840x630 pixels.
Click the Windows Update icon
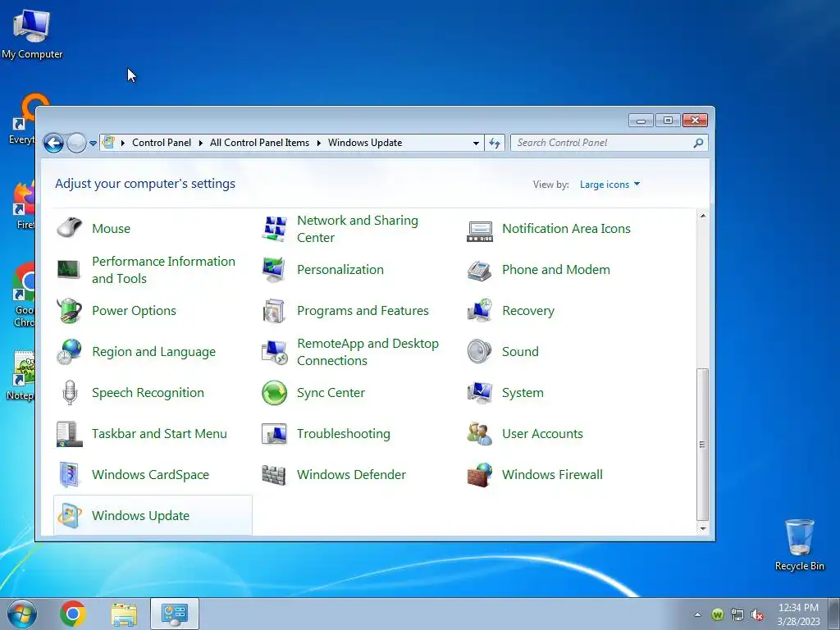coord(70,516)
